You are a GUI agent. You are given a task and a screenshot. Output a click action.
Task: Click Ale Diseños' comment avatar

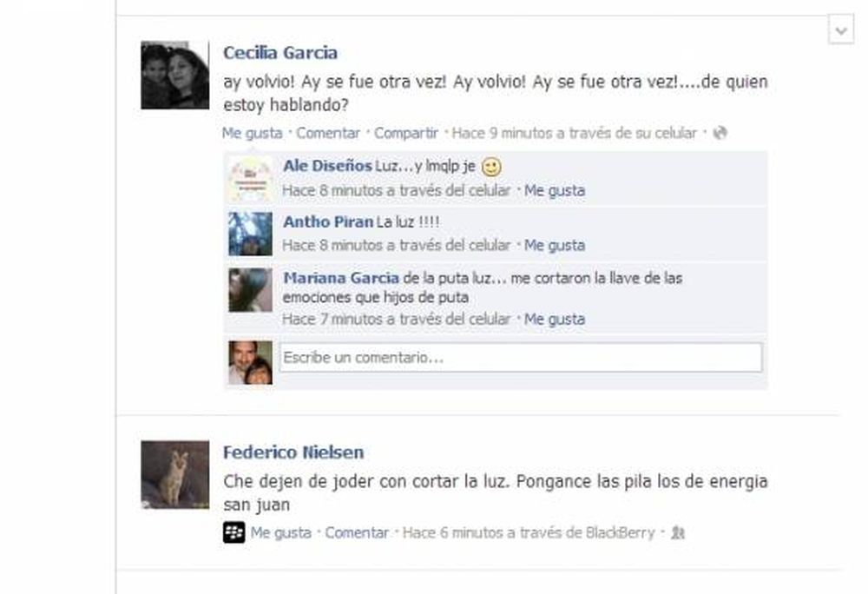250,178
